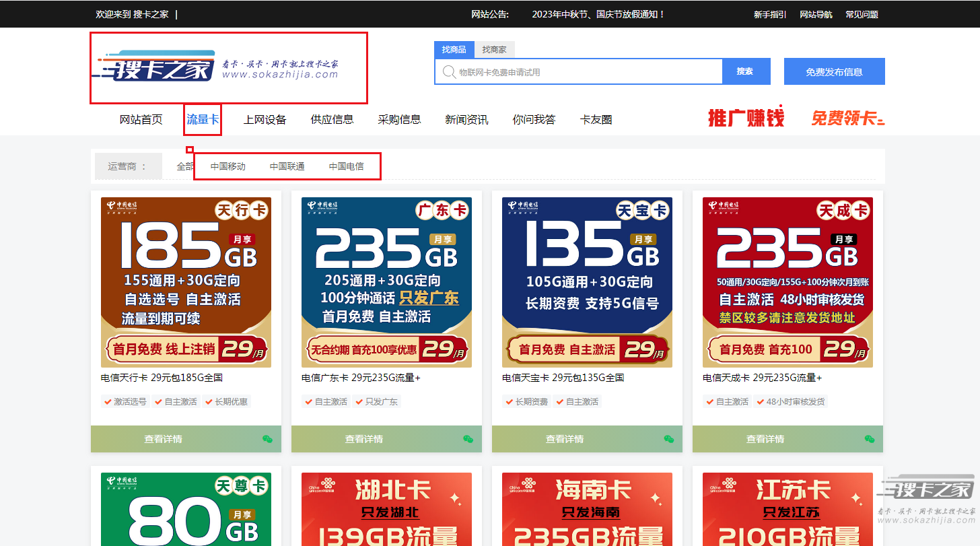Click the 免费发布信息 button
This screenshot has width=980, height=546.
click(x=835, y=71)
